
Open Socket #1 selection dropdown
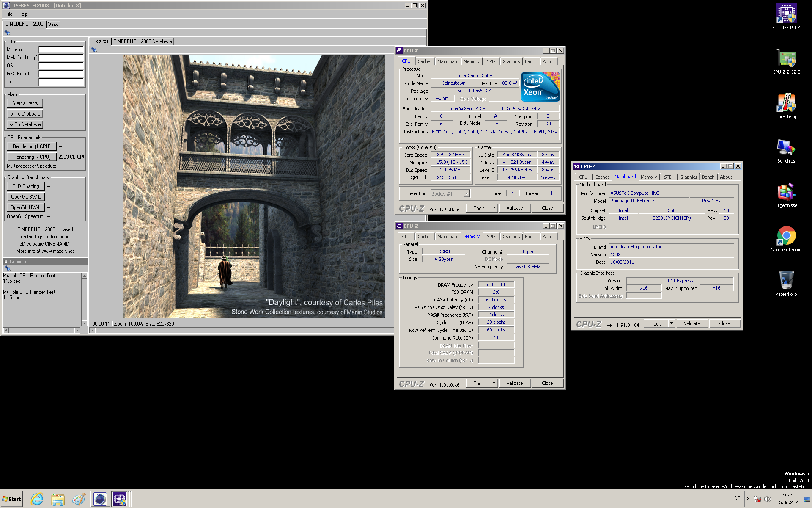click(466, 194)
